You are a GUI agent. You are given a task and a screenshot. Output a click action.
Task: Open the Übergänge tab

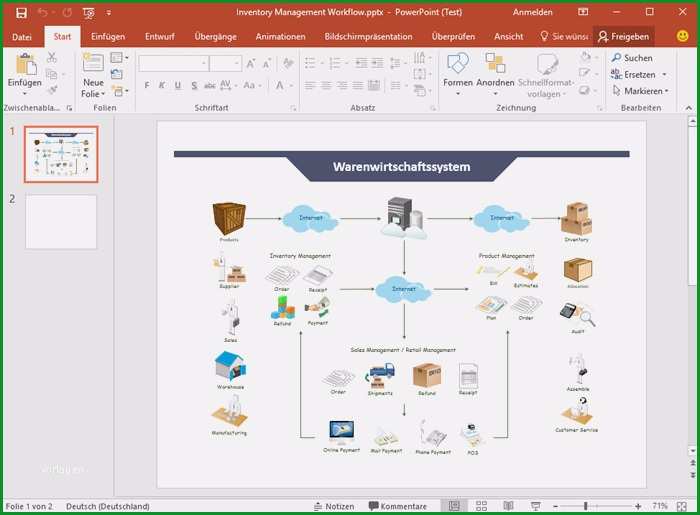[215, 37]
